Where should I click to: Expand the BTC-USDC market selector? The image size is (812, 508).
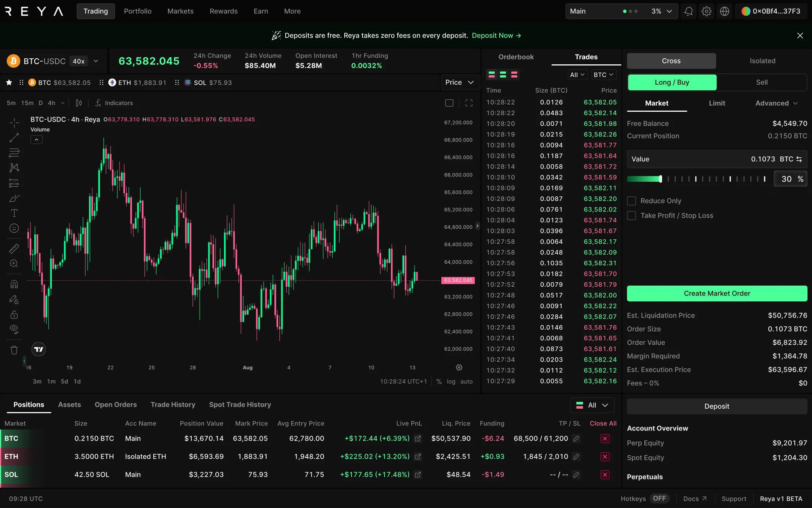click(96, 61)
